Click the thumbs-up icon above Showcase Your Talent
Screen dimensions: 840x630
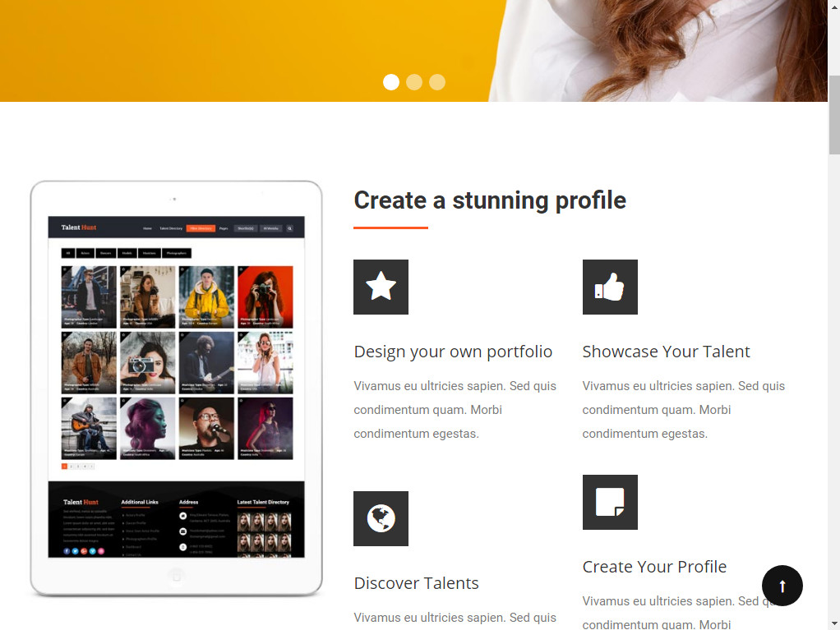610,287
